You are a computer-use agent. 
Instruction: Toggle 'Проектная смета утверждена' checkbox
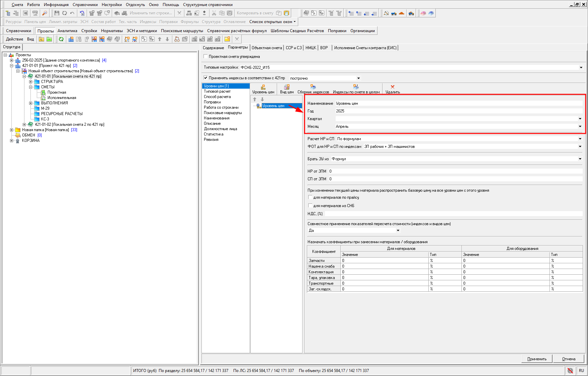pos(205,57)
